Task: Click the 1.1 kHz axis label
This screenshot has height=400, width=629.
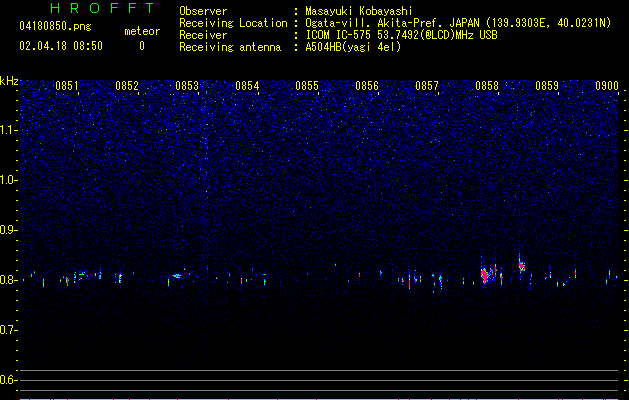Action: [9, 130]
